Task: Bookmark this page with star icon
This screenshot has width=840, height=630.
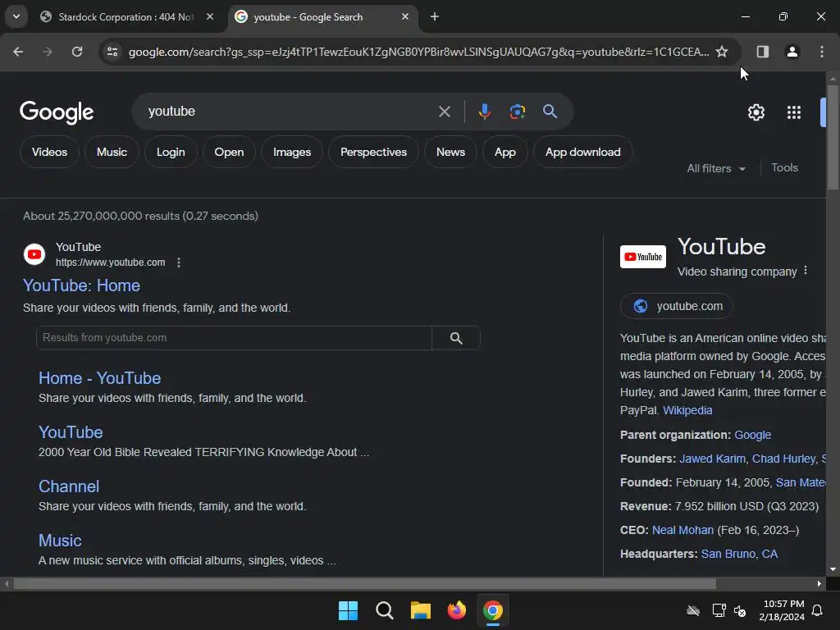Action: click(722, 52)
